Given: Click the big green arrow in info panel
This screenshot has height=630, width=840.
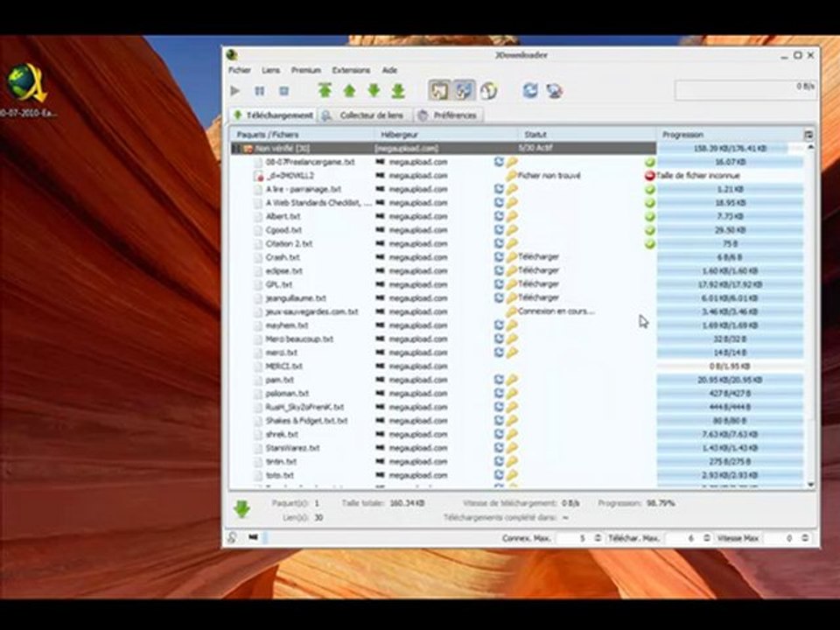Looking at the screenshot, I should click(x=242, y=509).
